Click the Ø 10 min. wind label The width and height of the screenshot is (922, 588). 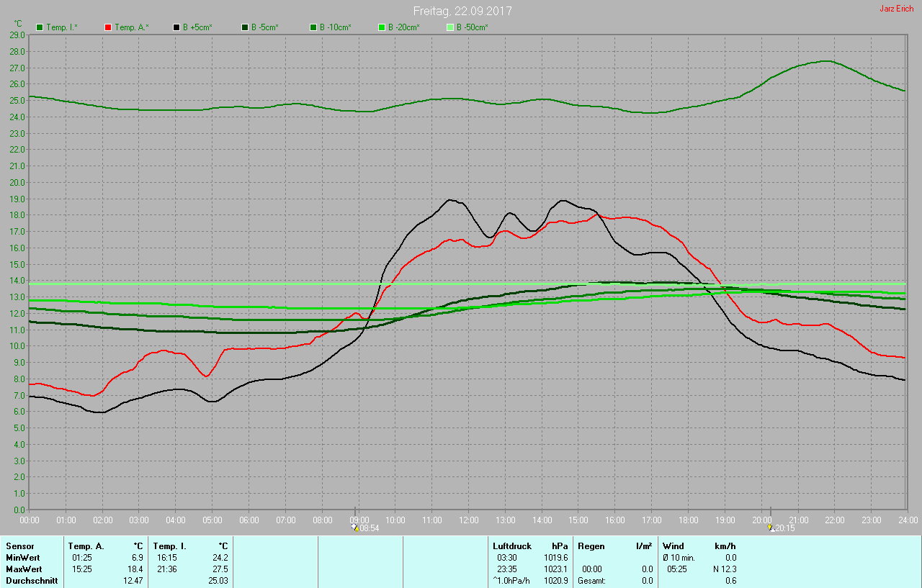click(x=679, y=558)
